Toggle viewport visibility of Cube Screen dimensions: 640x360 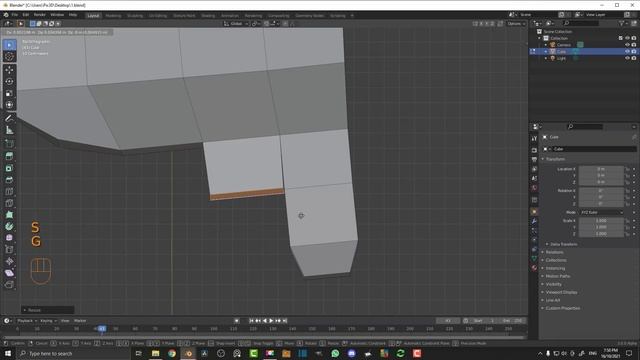point(627,51)
